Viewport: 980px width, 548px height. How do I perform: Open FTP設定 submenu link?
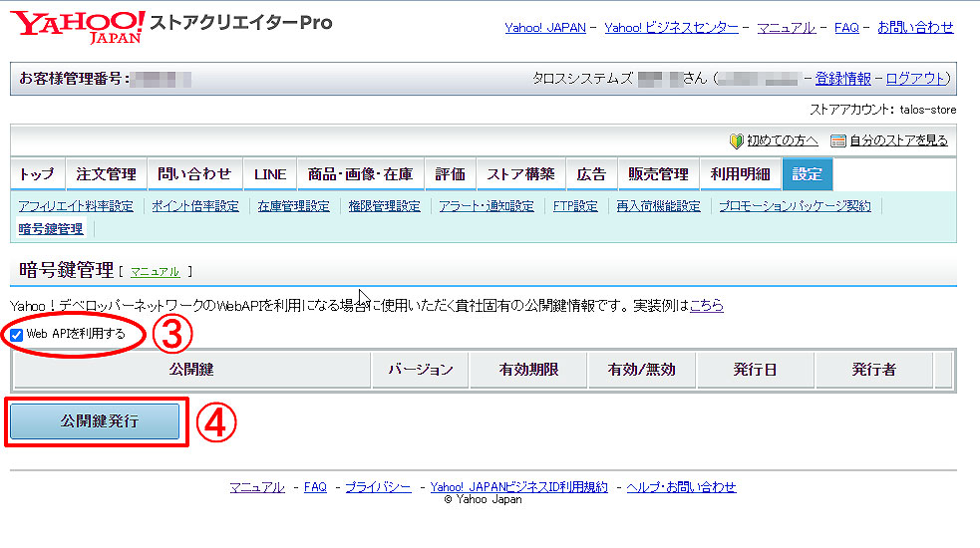[x=575, y=206]
